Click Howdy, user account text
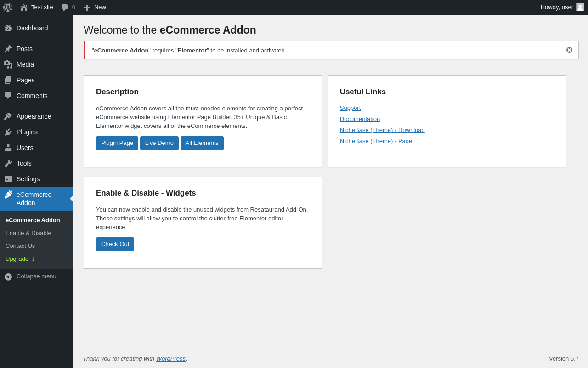Viewport: 588px width, 368px height. pos(557,7)
